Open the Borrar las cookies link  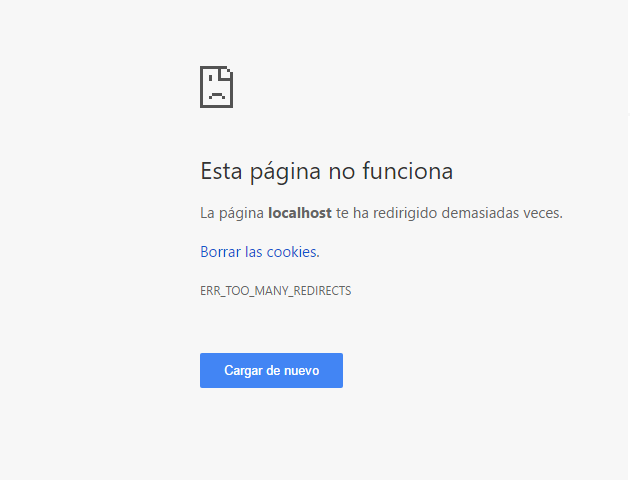pos(259,252)
